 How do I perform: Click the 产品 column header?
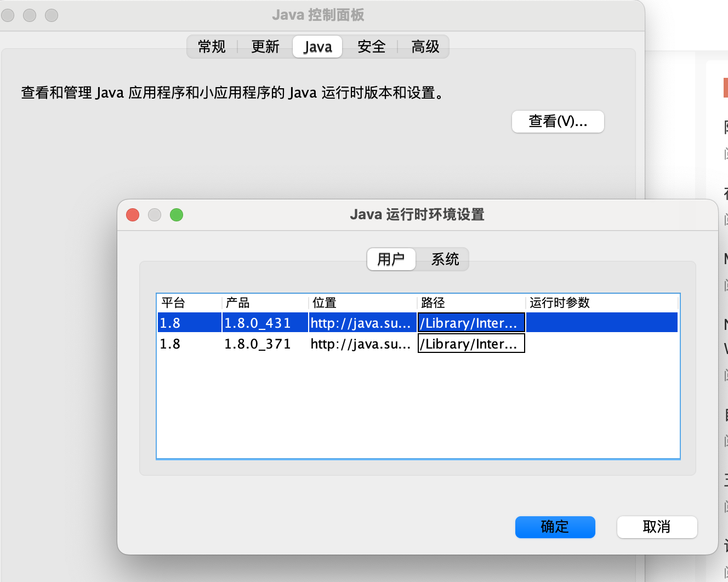[265, 303]
